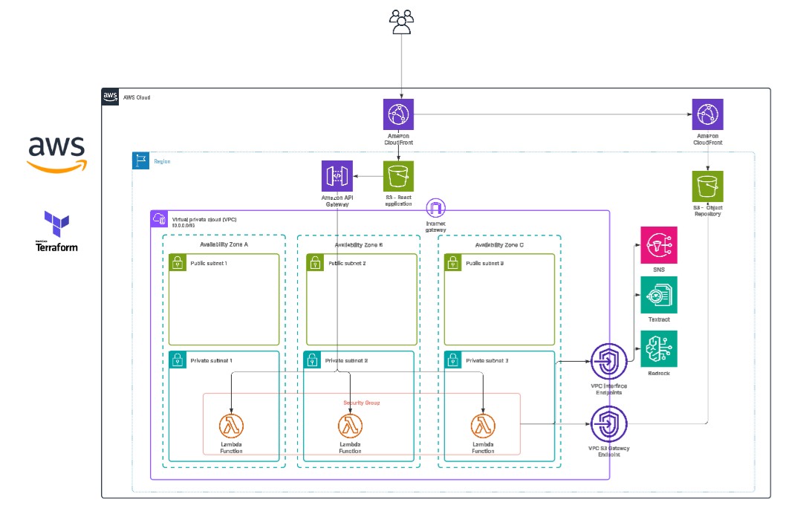Select the Bedrock service icon

[659, 349]
